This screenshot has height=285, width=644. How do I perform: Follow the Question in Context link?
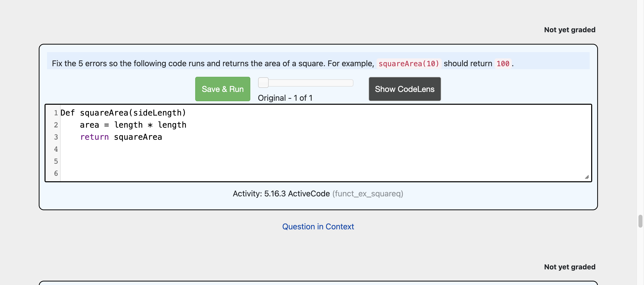318,226
